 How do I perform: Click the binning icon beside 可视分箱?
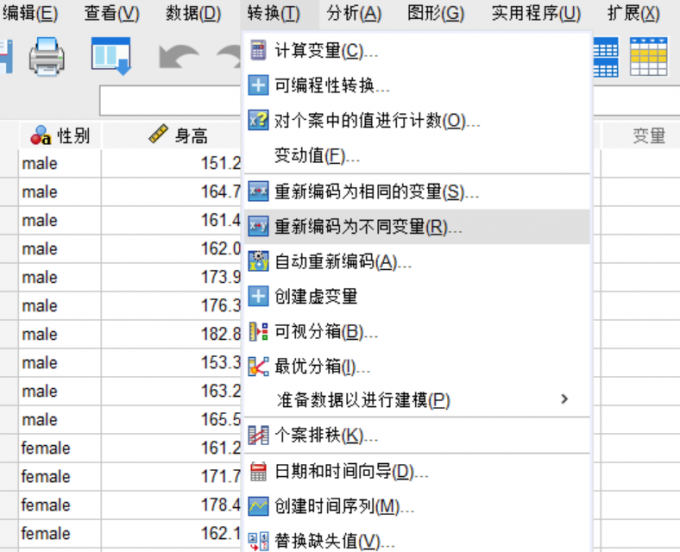258,332
